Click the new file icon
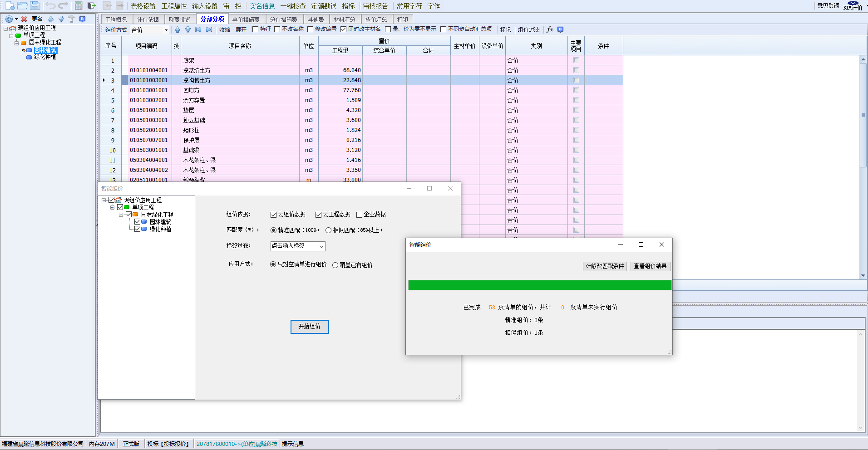The height and width of the screenshot is (450, 868). 10,5
